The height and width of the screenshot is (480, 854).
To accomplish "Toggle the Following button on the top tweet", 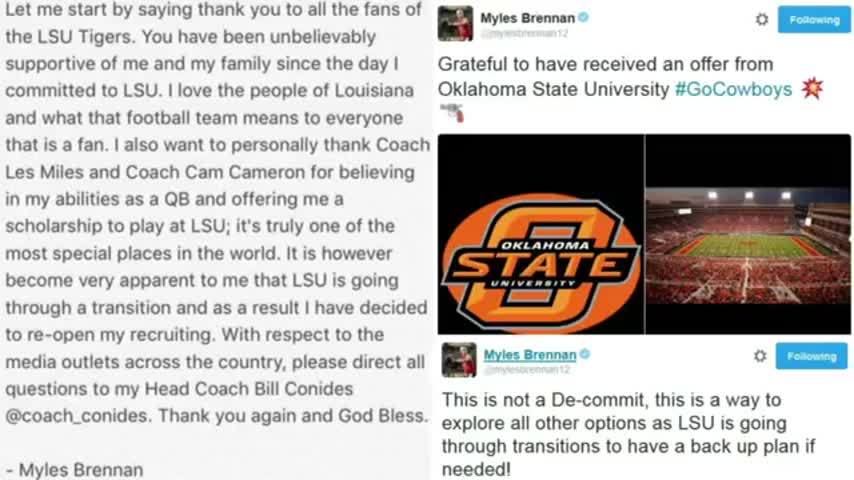I will coord(814,20).
